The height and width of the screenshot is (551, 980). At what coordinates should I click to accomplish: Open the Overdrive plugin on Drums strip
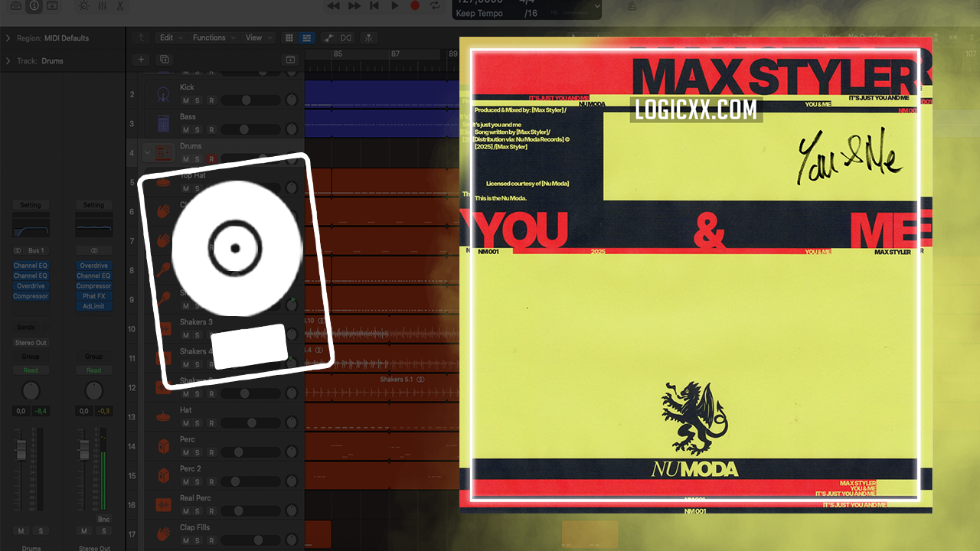(31, 286)
